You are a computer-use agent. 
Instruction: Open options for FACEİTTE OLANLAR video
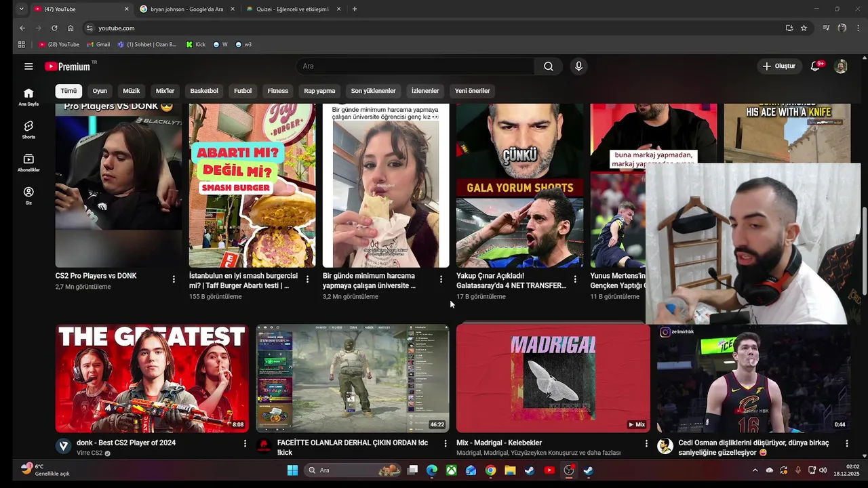[x=446, y=443]
